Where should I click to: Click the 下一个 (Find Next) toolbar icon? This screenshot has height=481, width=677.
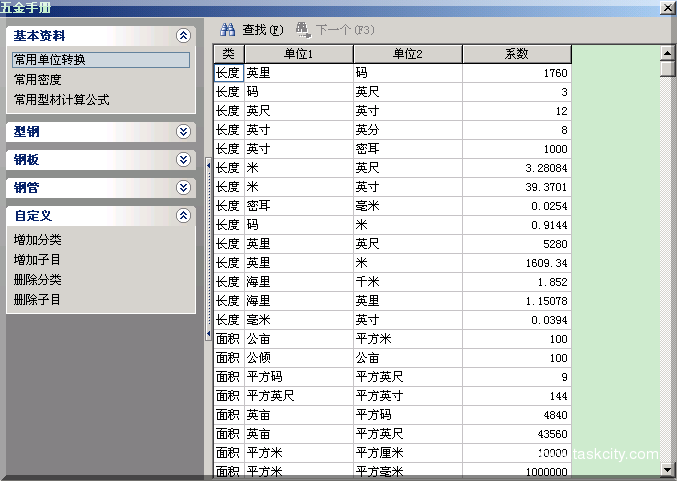point(303,30)
